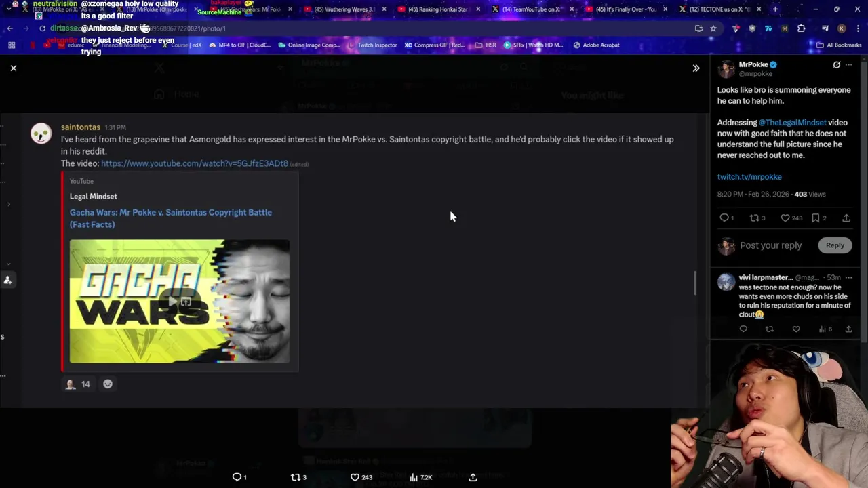Click the add reaction smiley icon
868x488 pixels.
coord(108,384)
